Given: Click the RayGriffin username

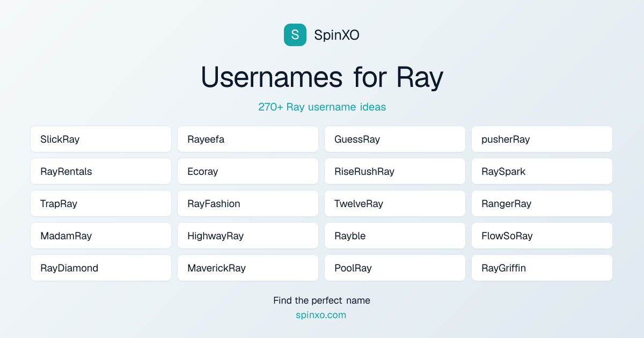Looking at the screenshot, I should (542, 268).
